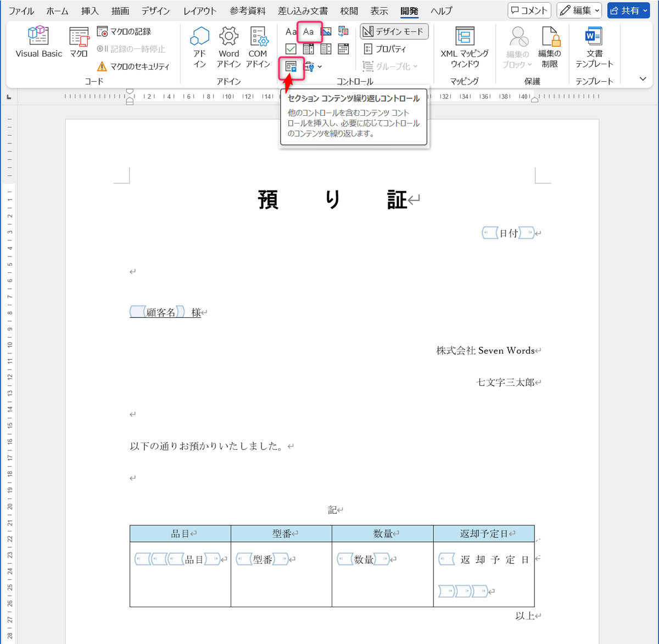Insert a Picture content control
The image size is (659, 644).
[326, 31]
